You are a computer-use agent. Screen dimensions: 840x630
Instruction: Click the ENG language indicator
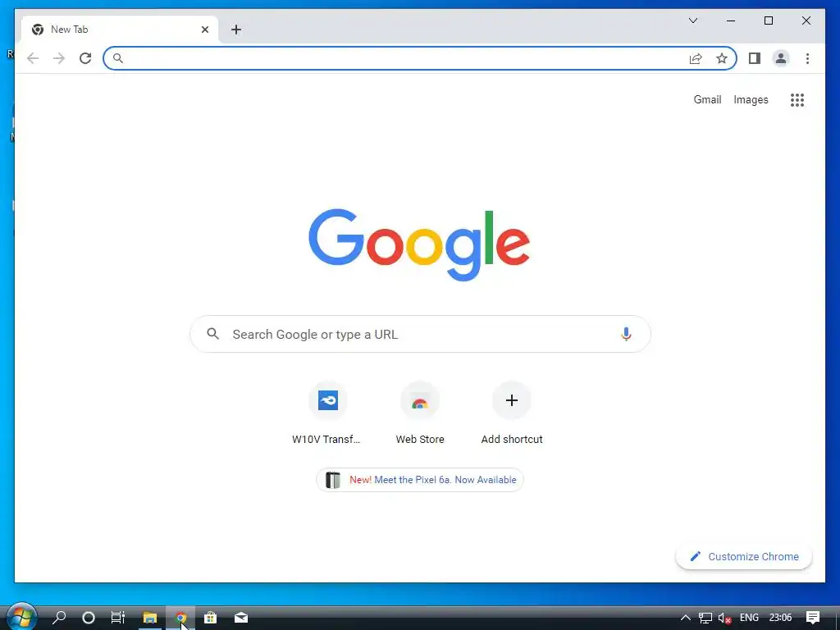pos(749,618)
